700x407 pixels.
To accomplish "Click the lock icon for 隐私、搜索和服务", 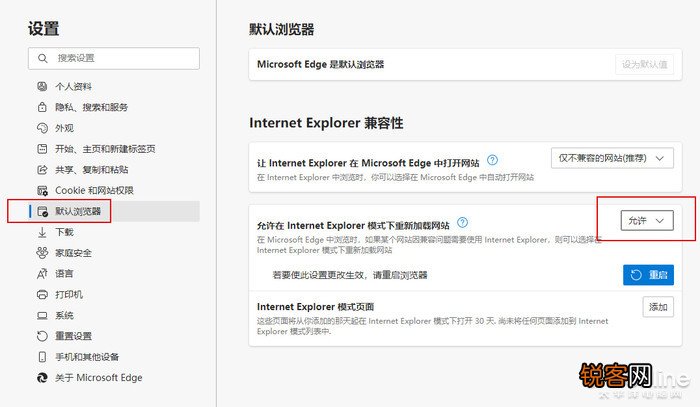I will click(42, 107).
